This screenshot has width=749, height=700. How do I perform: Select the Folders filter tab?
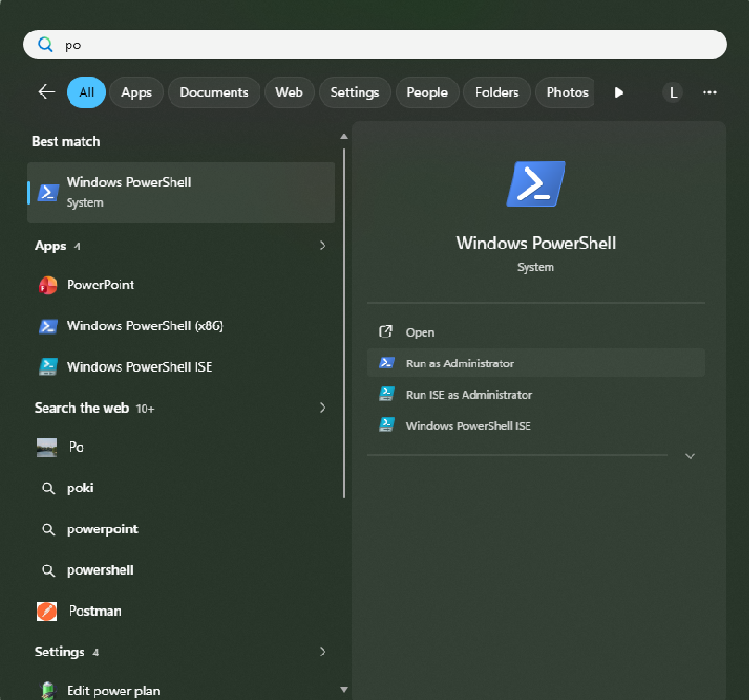tap(497, 92)
